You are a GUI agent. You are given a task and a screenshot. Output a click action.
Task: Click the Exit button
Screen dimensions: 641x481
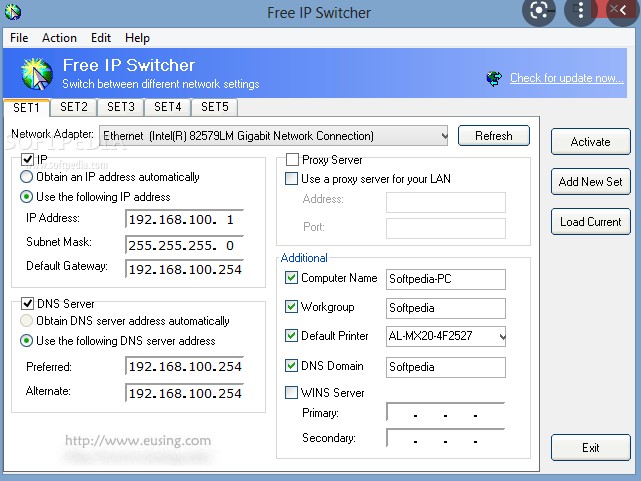pyautogui.click(x=590, y=447)
